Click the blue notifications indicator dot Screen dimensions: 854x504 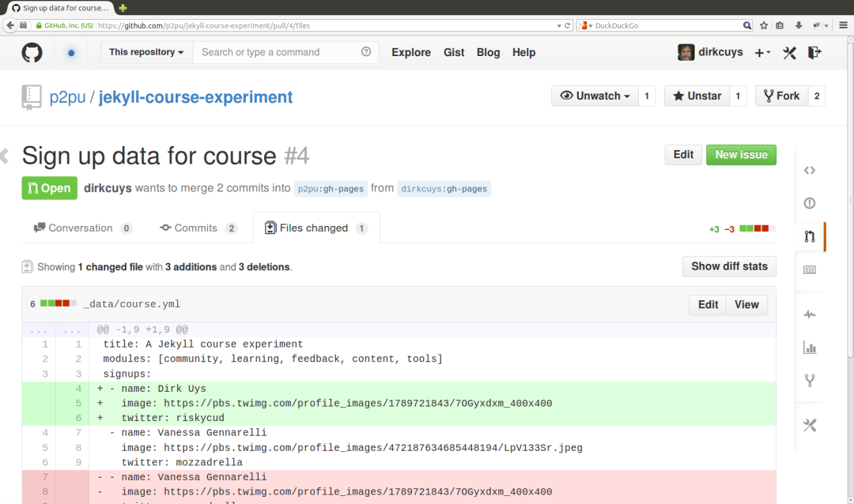point(71,53)
